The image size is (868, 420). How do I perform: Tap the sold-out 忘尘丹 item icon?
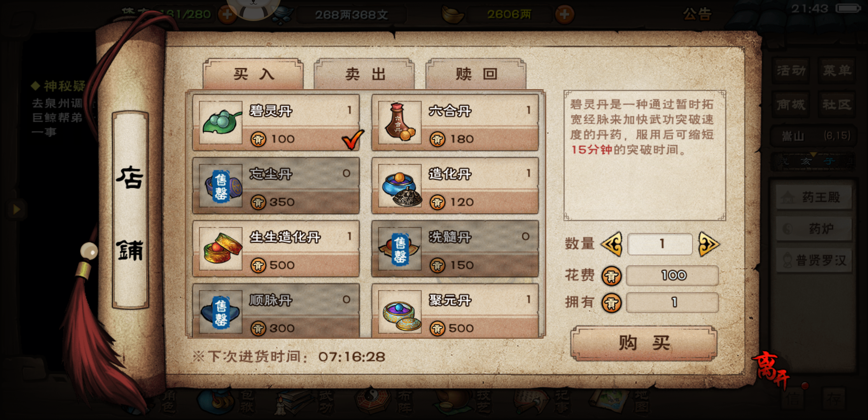(220, 185)
